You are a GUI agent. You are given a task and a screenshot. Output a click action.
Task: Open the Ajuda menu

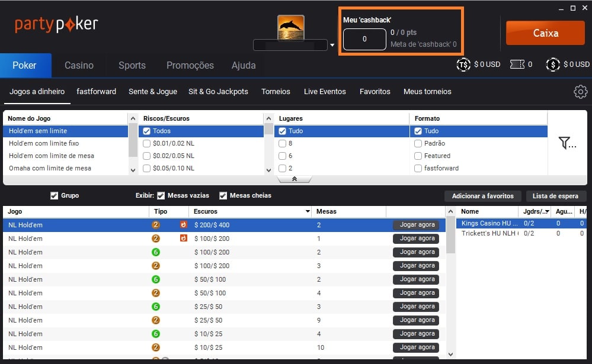tap(244, 65)
